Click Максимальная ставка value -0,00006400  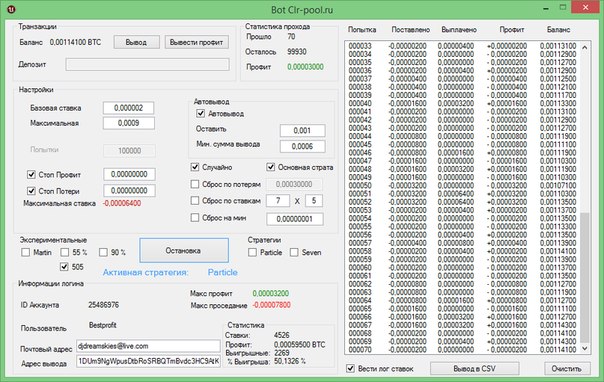(x=122, y=203)
